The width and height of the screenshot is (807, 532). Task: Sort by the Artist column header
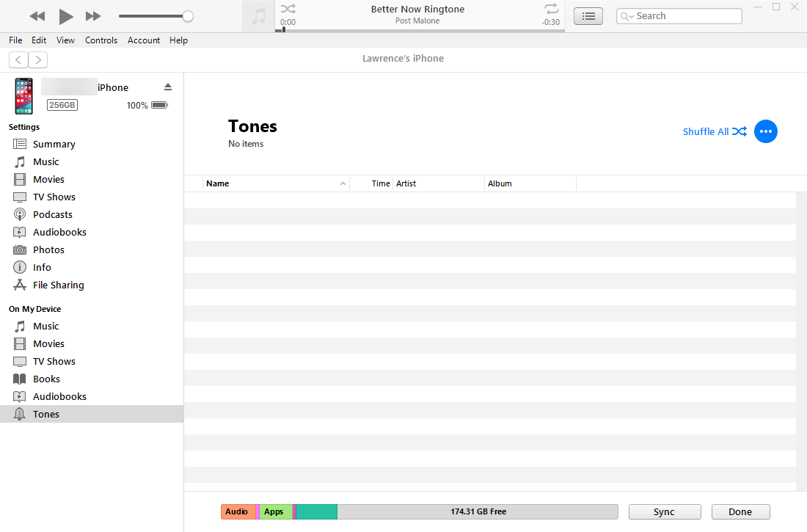click(439, 183)
